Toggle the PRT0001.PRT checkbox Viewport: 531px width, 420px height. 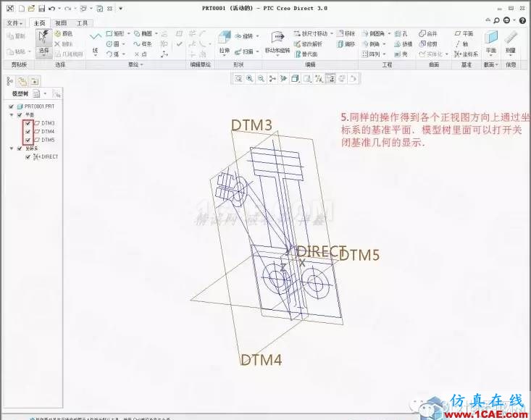[11, 106]
